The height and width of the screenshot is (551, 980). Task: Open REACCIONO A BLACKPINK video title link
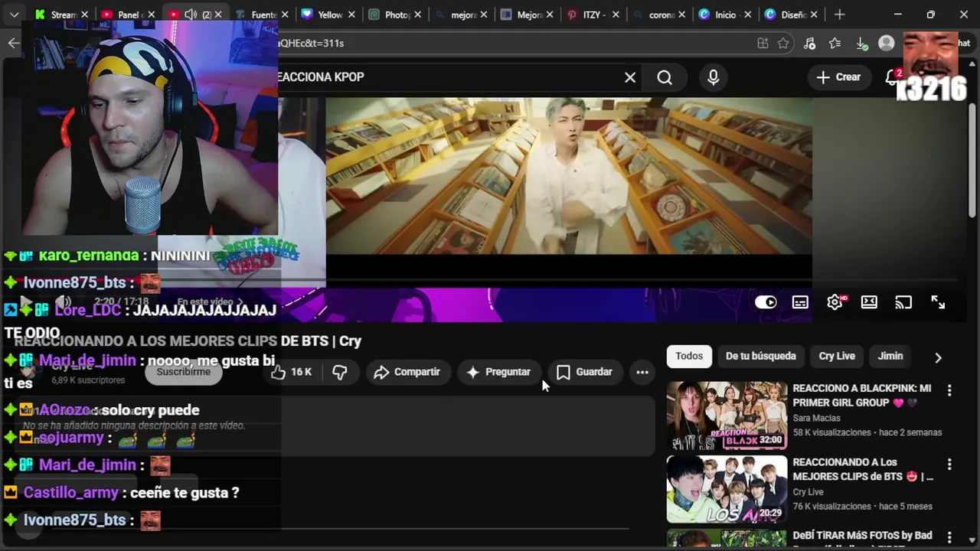pos(862,396)
